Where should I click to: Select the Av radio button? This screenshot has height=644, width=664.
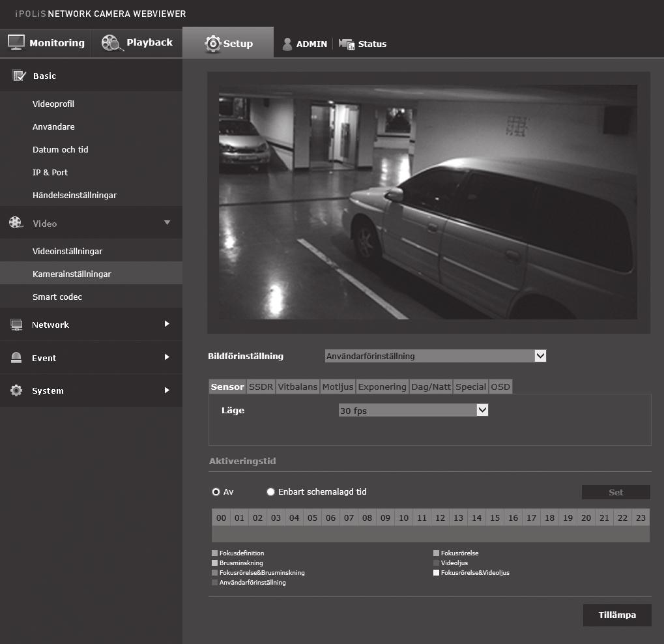click(x=216, y=492)
